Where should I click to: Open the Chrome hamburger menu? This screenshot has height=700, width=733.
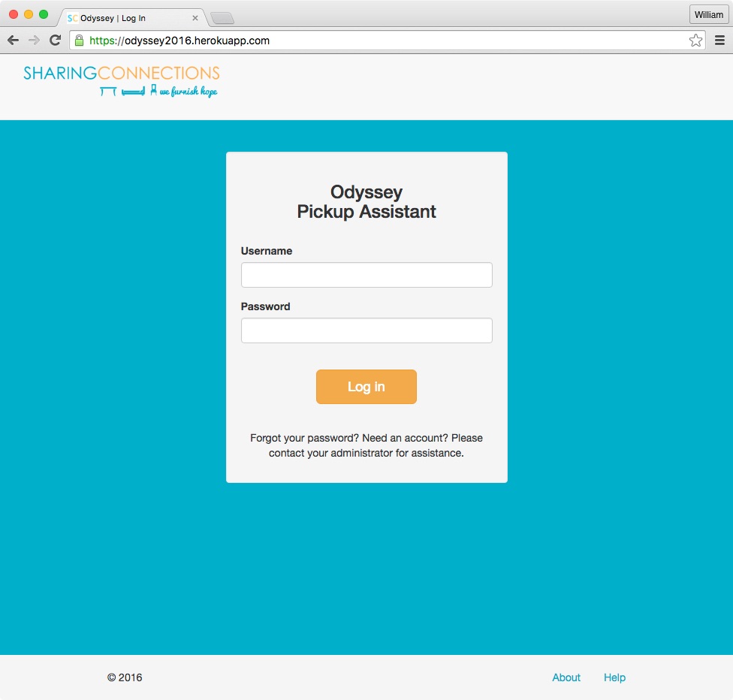[x=720, y=41]
